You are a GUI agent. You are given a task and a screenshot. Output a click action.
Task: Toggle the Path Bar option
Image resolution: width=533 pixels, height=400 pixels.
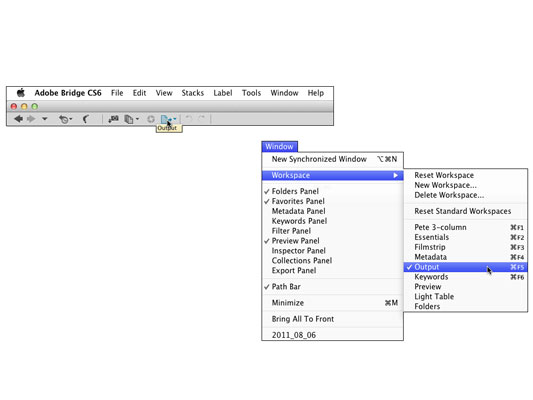tap(332, 286)
